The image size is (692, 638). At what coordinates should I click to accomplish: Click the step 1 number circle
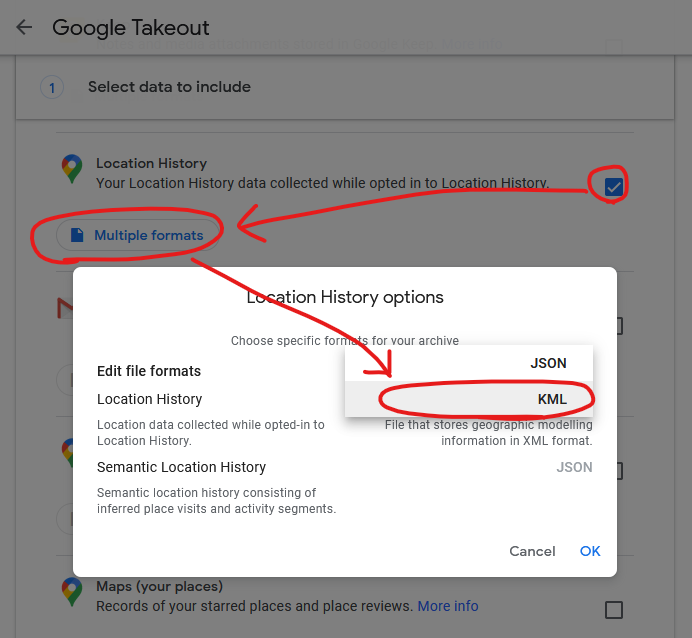click(52, 87)
